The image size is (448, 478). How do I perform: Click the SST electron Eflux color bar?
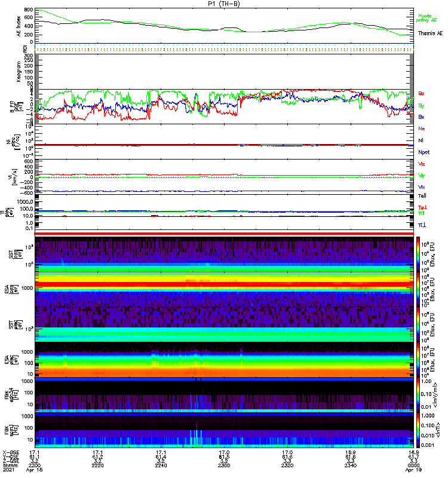point(418,324)
